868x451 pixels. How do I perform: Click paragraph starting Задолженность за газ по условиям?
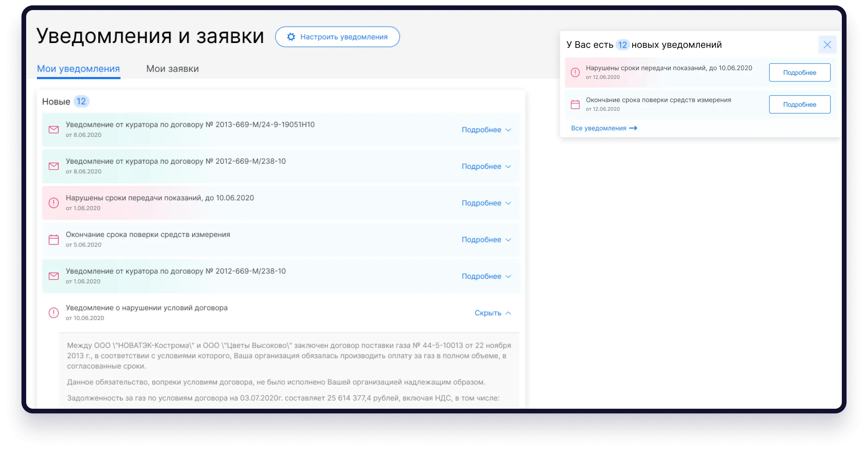[x=283, y=398]
